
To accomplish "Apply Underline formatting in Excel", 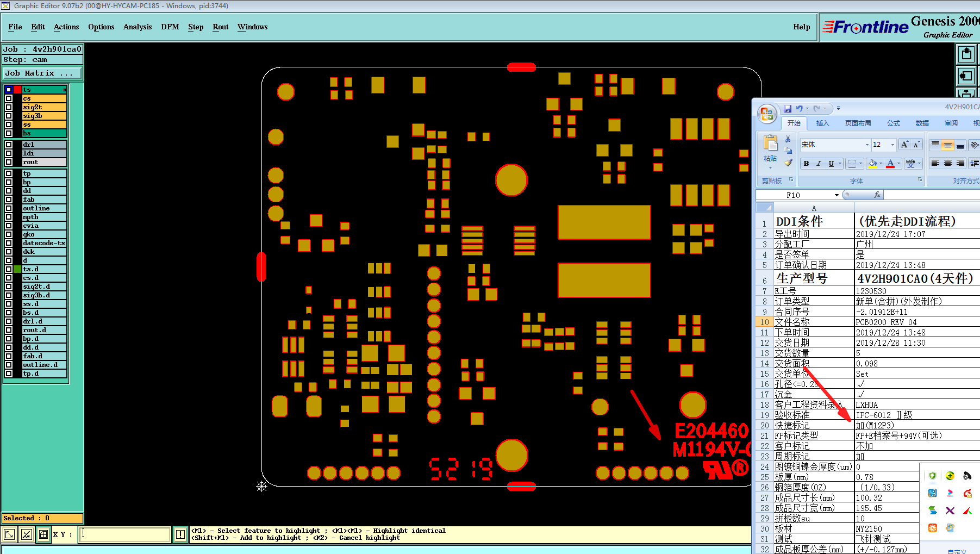I will point(831,164).
